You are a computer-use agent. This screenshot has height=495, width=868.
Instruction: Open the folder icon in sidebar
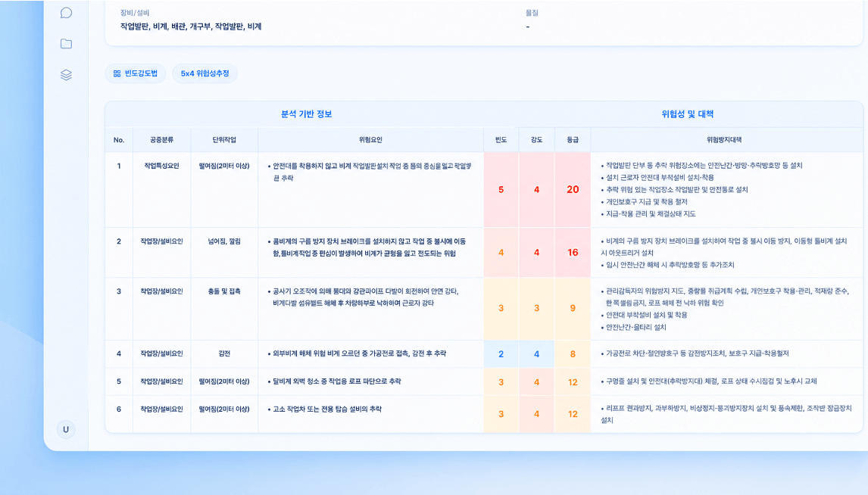[x=66, y=44]
